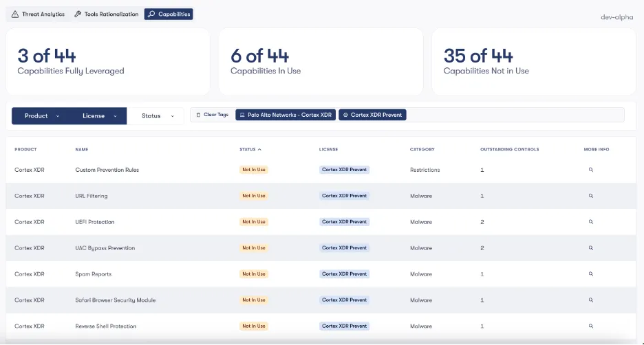Click the Cortex XDR product cell for Reverse Shell Protection
Screen dimensions: 644x345
30,326
